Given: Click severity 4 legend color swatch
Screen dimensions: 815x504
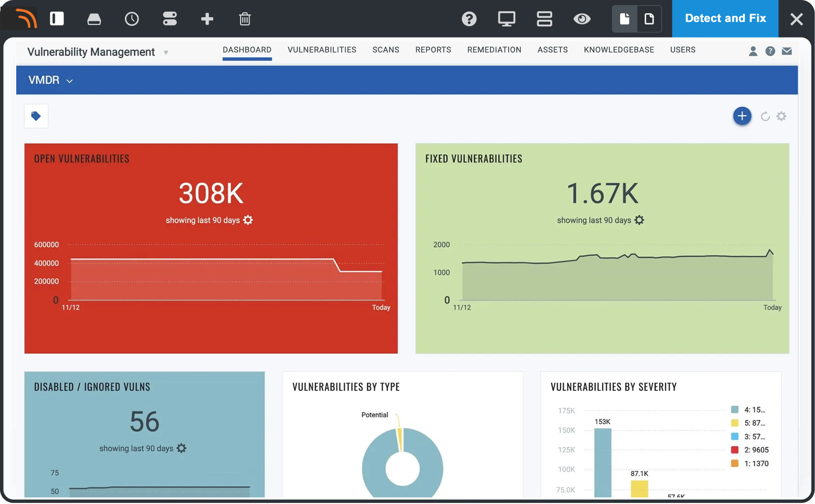Looking at the screenshot, I should (734, 410).
